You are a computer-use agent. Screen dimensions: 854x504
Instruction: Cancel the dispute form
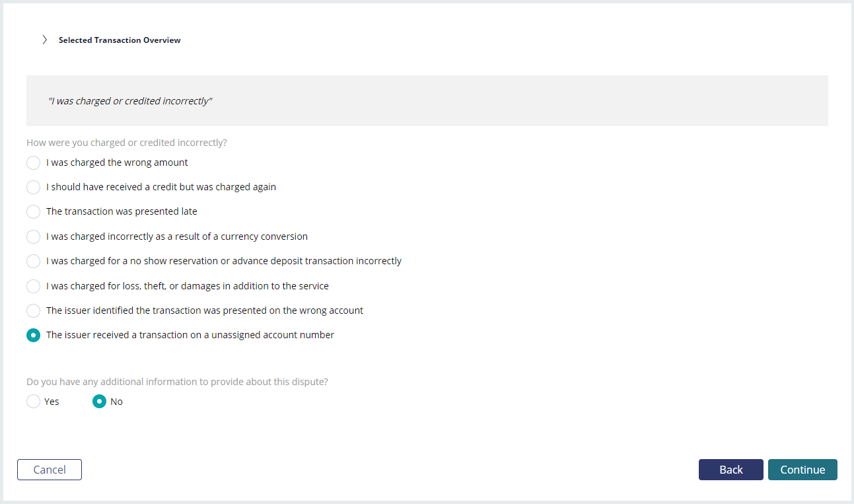[x=50, y=470]
